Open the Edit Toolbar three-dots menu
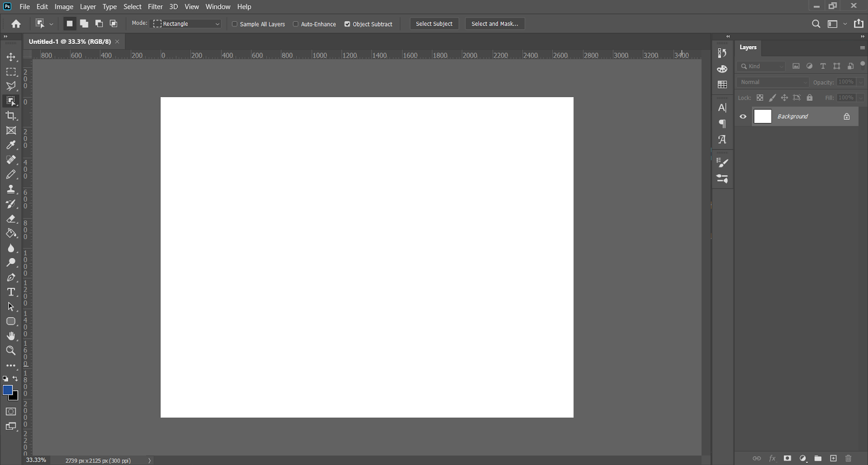This screenshot has width=868, height=465. click(11, 366)
